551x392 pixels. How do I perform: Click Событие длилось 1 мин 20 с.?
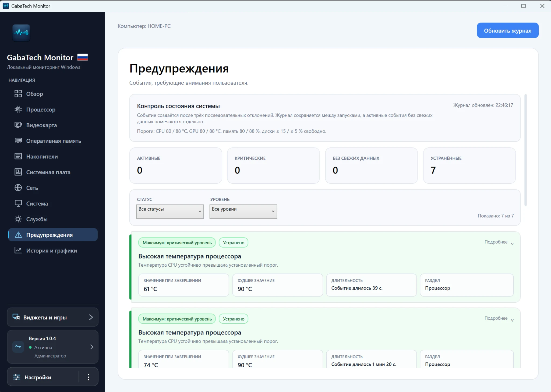tap(364, 364)
